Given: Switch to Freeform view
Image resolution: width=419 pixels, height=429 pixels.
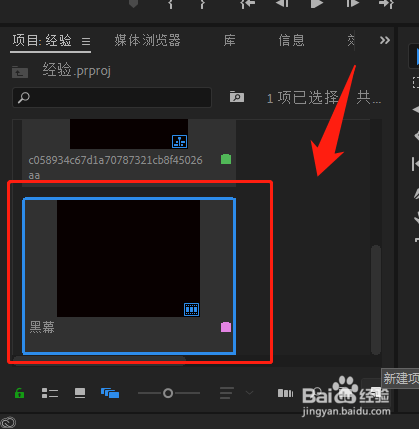Looking at the screenshot, I should pos(110,393).
